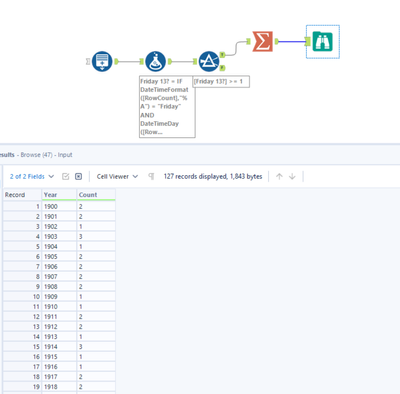Image resolution: width=400 pixels, height=394 pixels.
Task: Select the Browse tool on canvas
Action: 323,41
